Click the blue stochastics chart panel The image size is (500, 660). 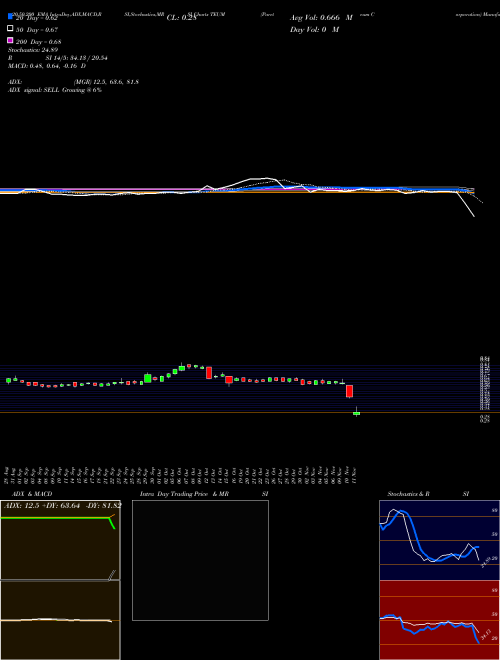point(439,540)
